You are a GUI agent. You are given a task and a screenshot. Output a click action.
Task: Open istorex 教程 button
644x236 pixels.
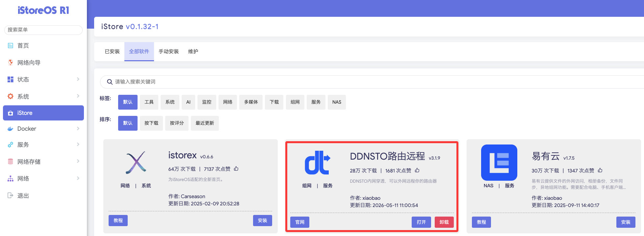point(118,221)
